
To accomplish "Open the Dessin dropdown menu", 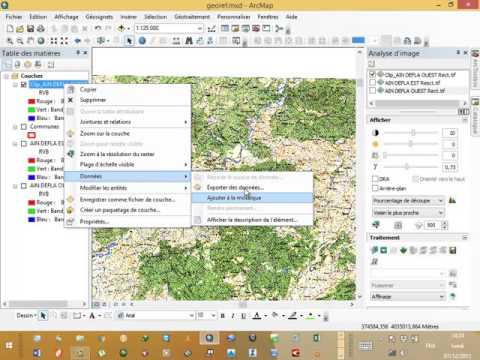I will (26, 315).
